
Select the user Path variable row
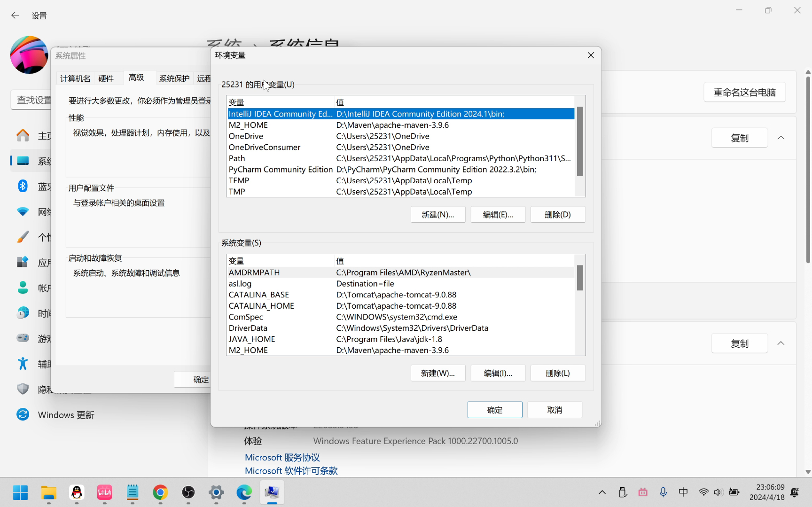(x=400, y=158)
